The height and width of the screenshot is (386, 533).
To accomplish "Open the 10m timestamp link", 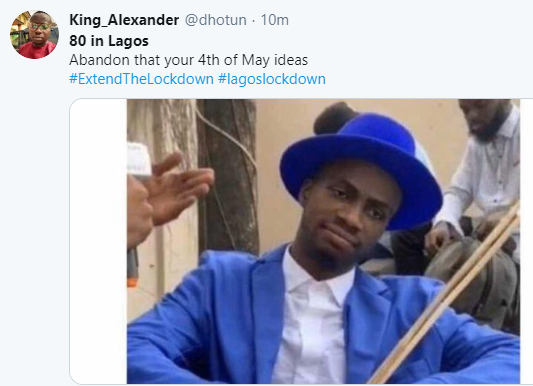I will (x=275, y=20).
